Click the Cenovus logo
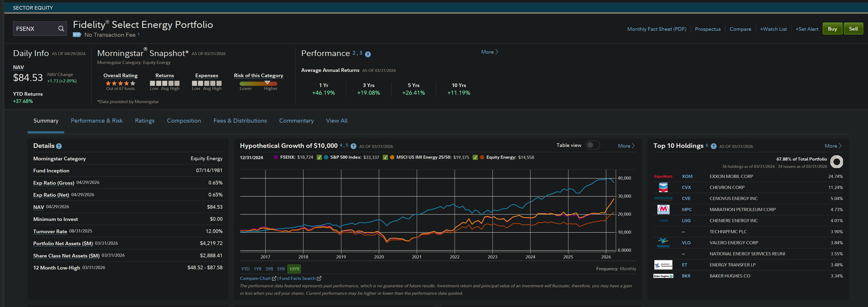 663,199
